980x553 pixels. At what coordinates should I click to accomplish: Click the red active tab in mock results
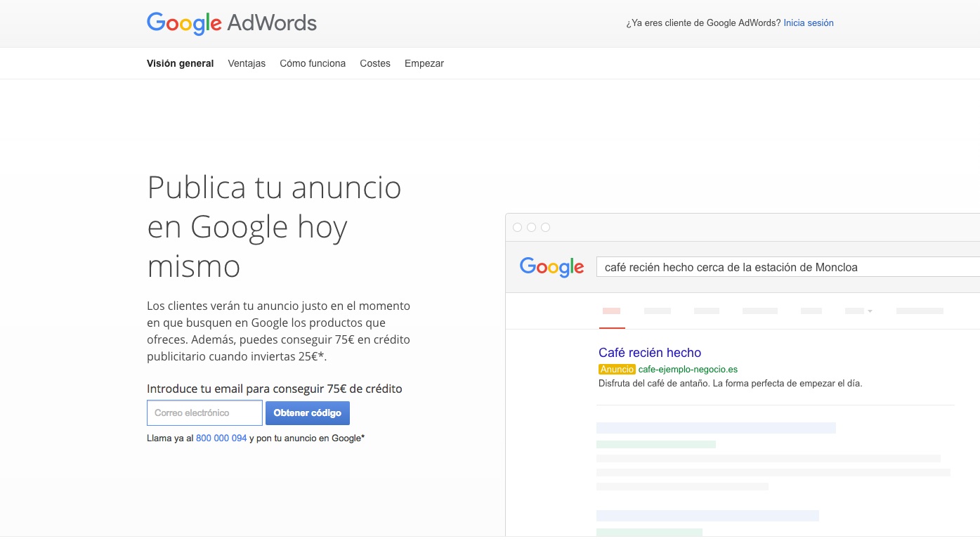[x=612, y=311]
